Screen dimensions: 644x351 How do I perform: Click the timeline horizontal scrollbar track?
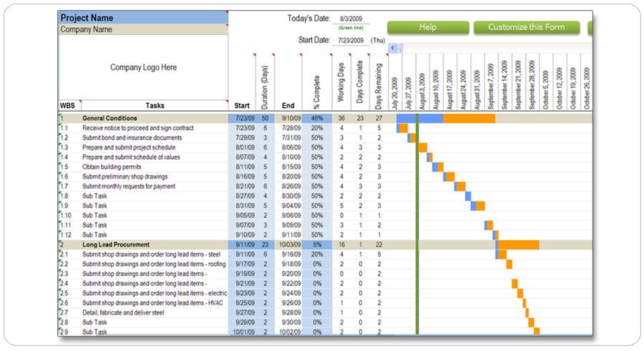coord(497,48)
